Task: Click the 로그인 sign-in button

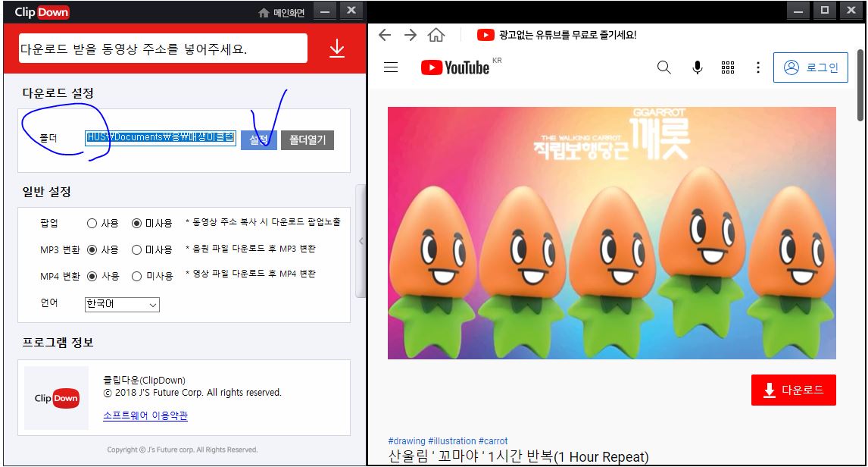Action: [810, 67]
